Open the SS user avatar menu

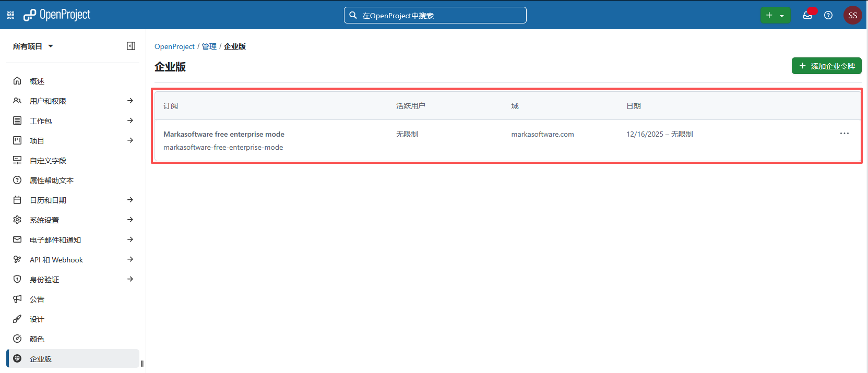853,15
